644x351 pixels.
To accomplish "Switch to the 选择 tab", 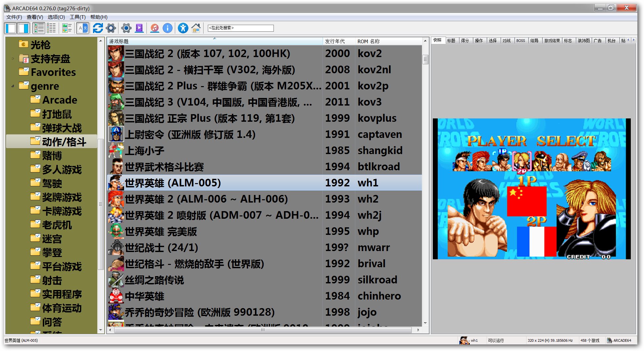I will [493, 41].
